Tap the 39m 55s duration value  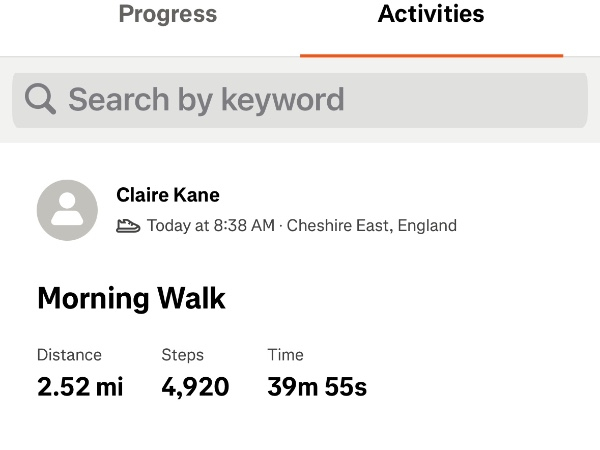pyautogui.click(x=317, y=386)
